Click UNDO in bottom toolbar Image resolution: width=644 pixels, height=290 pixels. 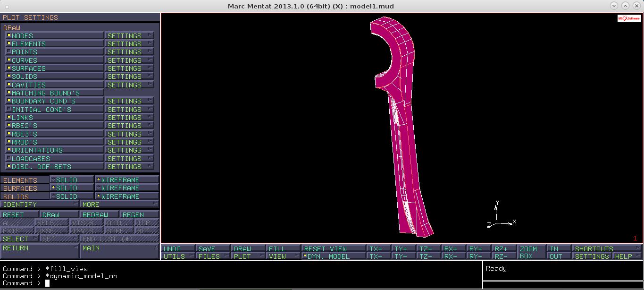pyautogui.click(x=178, y=248)
